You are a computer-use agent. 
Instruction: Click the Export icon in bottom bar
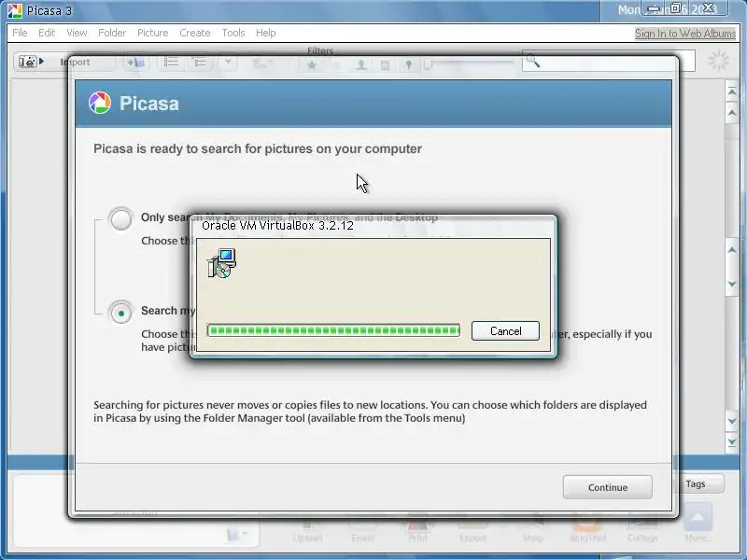click(472, 531)
